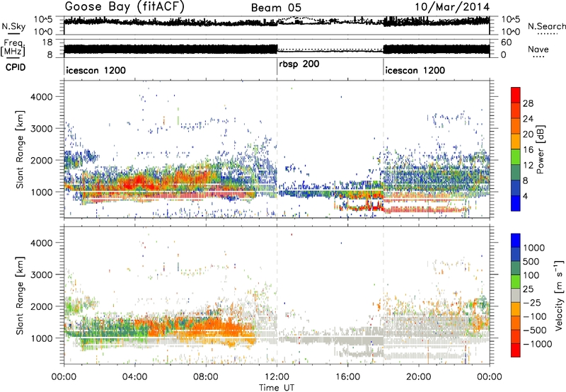Screen dimensions: 566x392
Task: Click the '1000' tick label on Velocity scale
Action: click(x=534, y=248)
